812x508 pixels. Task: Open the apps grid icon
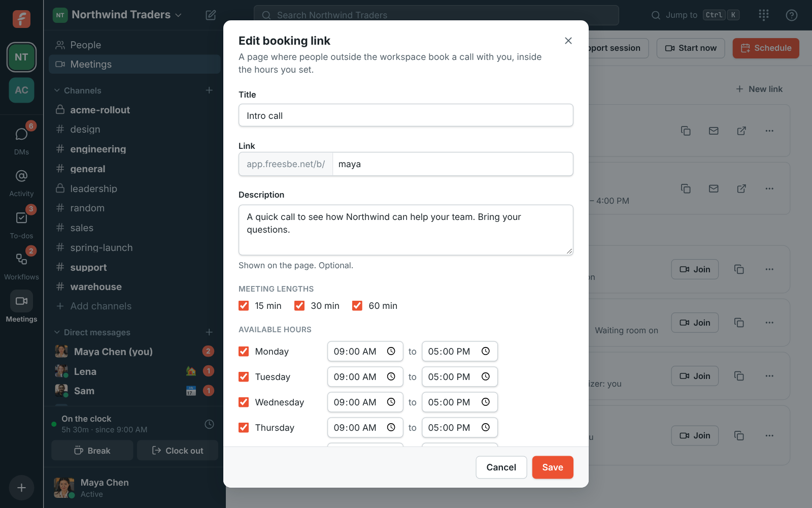pos(764,15)
